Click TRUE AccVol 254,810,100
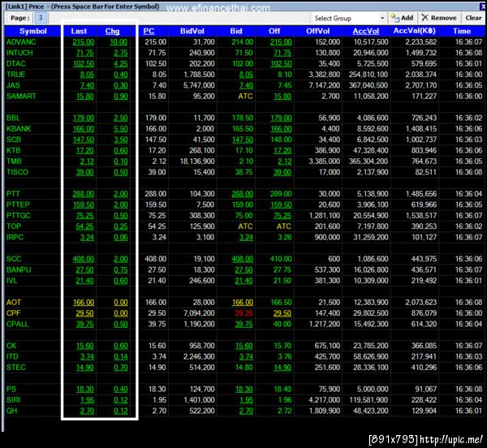The image size is (487, 448). pos(368,75)
